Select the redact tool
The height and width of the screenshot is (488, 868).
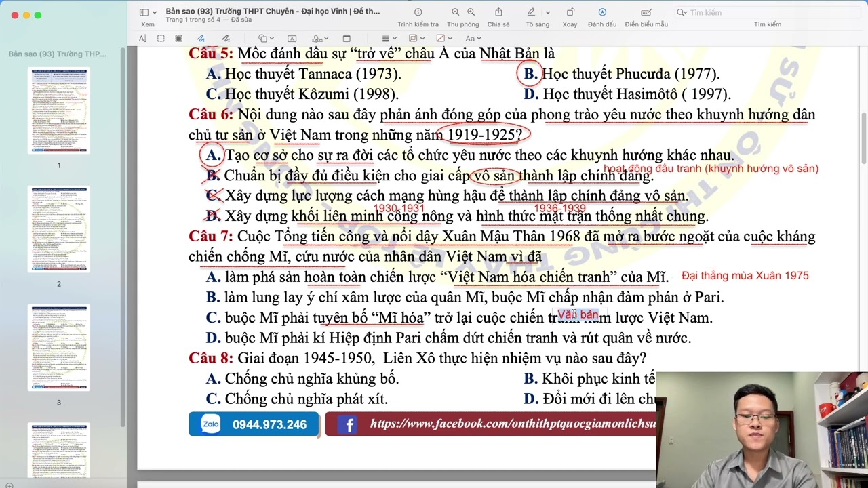click(x=179, y=39)
